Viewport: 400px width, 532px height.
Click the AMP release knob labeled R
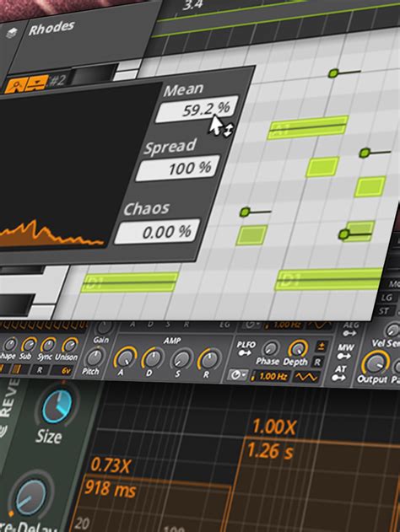point(209,360)
